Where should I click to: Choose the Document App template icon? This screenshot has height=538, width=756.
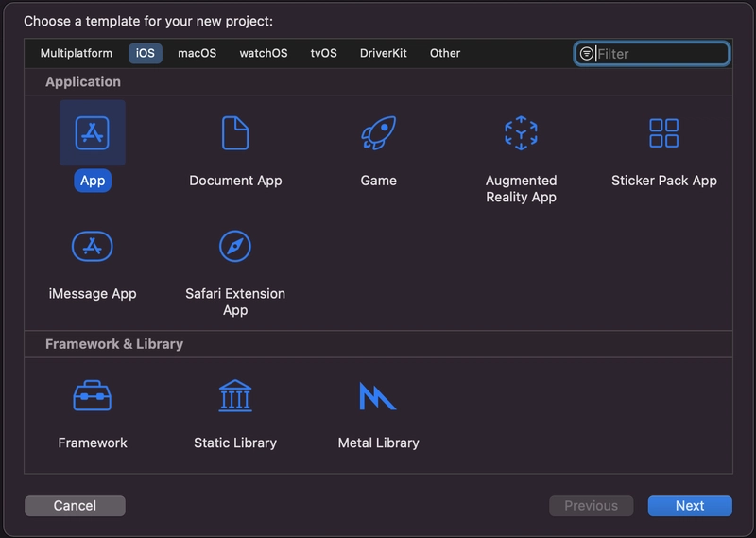click(x=235, y=133)
